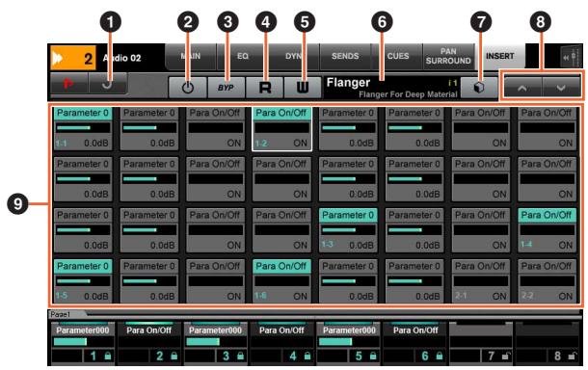This screenshot has width=588, height=370.
Task: Click the Parameter000 label of knob slot 3
Action: pyautogui.click(x=215, y=330)
